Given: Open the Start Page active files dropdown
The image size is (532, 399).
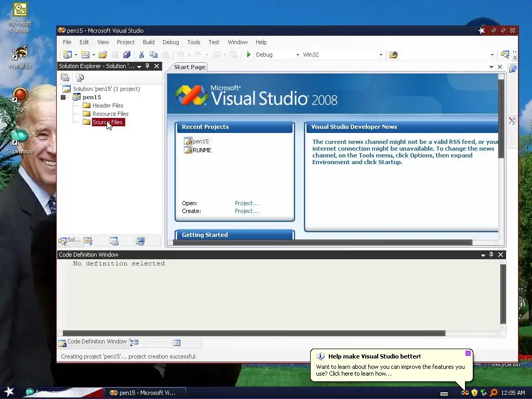Looking at the screenshot, I should pos(491,67).
